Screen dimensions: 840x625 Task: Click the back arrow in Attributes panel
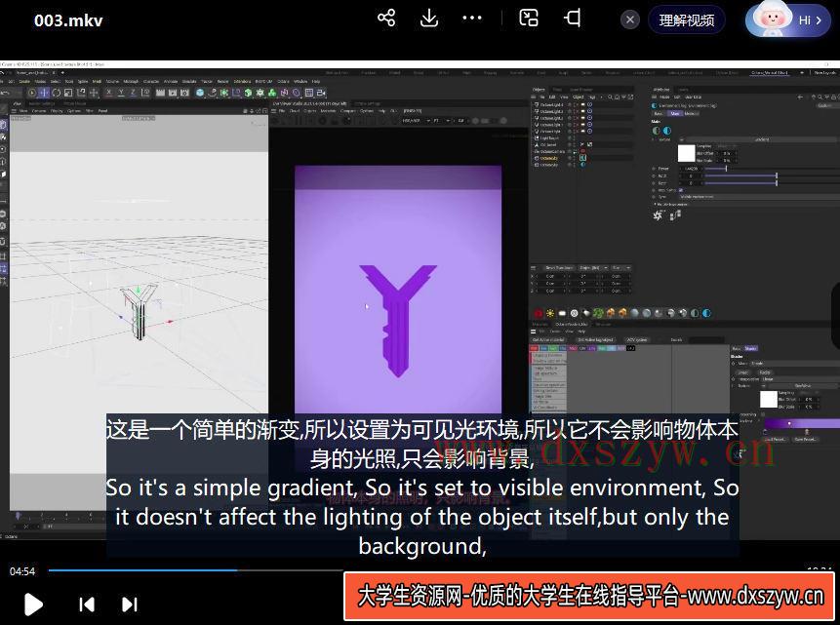(x=800, y=97)
